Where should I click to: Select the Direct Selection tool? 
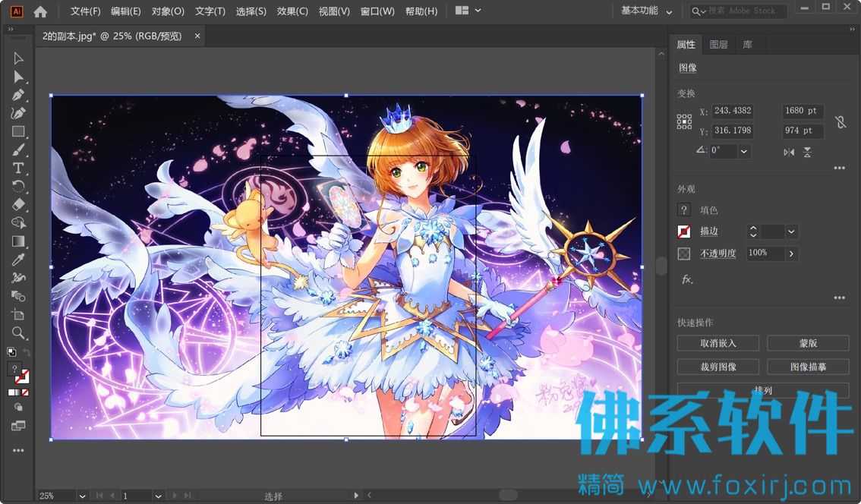click(x=18, y=77)
